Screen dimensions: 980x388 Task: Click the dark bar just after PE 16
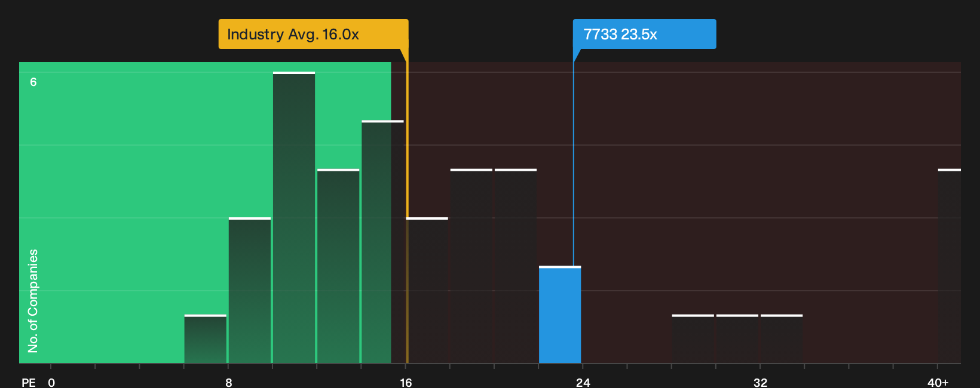point(427,290)
